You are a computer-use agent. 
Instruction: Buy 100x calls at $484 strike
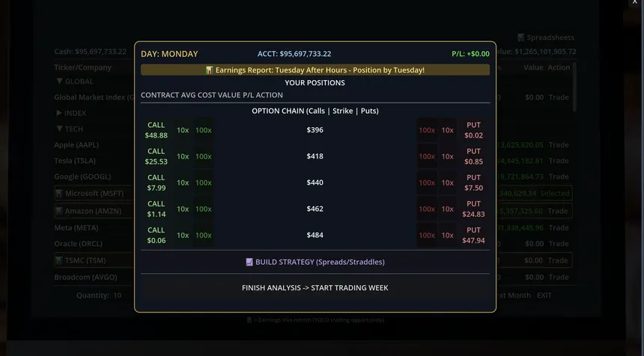click(203, 235)
